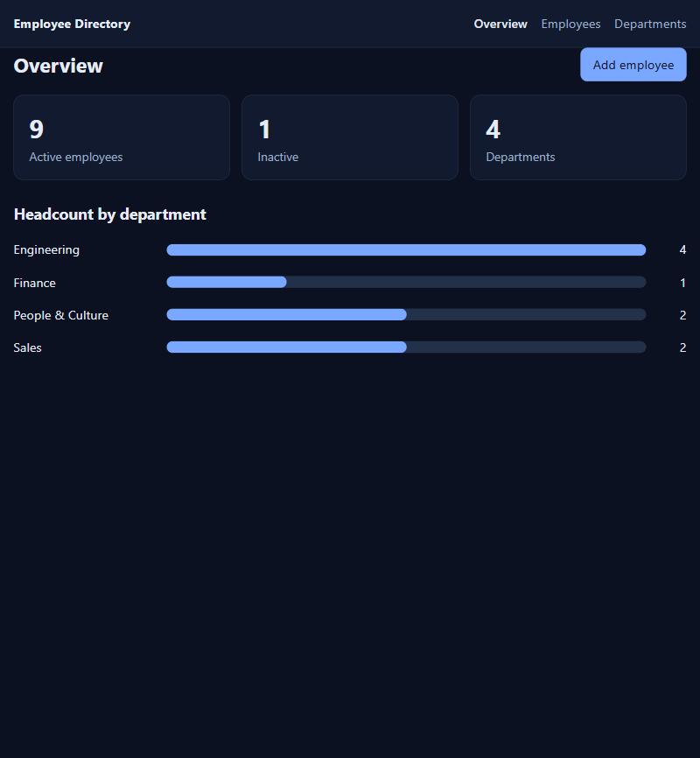The width and height of the screenshot is (700, 758).
Task: Click the Finance headcount bar
Action: pos(406,283)
